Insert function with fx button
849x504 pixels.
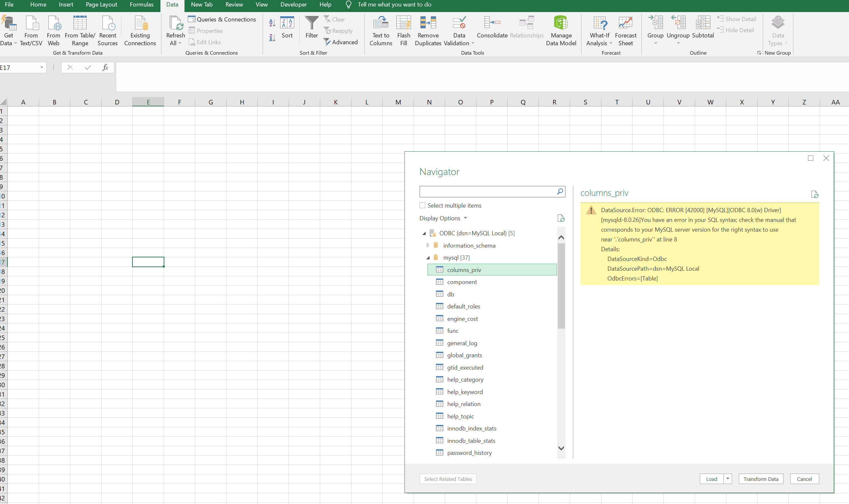105,67
